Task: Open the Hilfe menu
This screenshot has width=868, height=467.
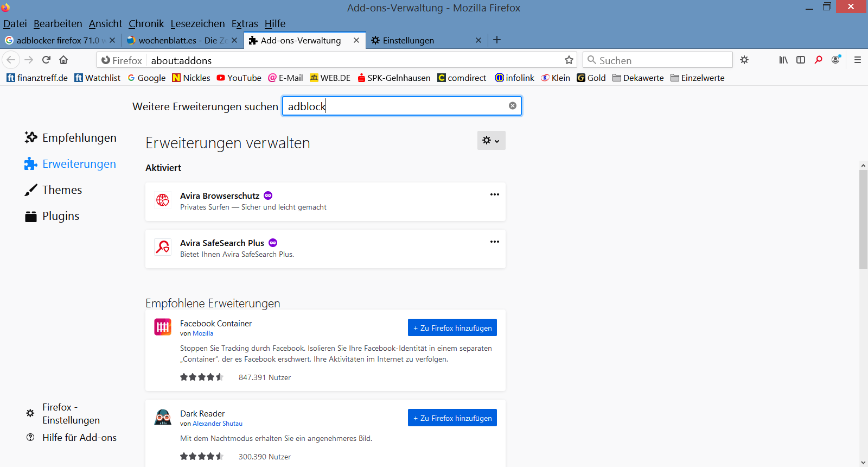Action: [x=275, y=24]
